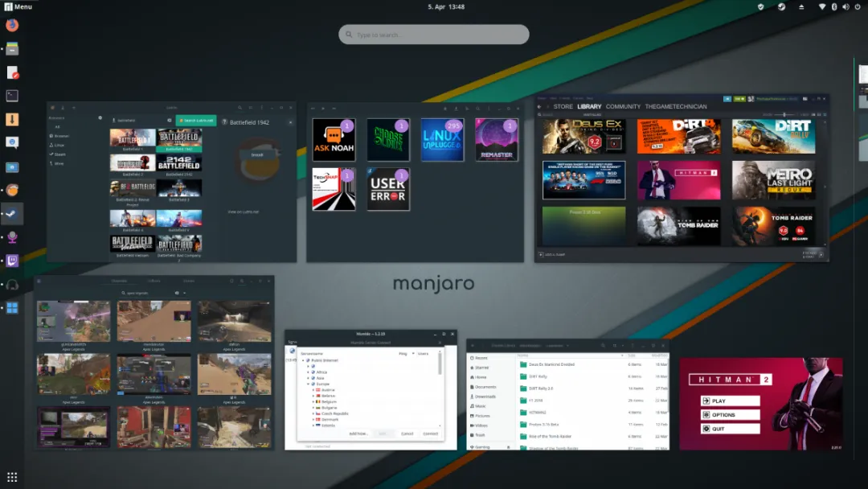The height and width of the screenshot is (489, 868).
Task: Select Linux runner in Lutris sidebar
Action: (x=58, y=145)
